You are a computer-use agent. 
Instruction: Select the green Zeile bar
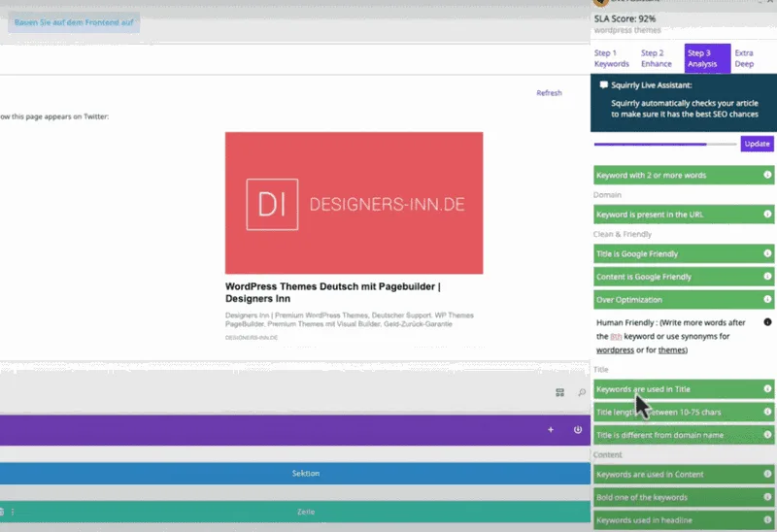click(x=295, y=512)
